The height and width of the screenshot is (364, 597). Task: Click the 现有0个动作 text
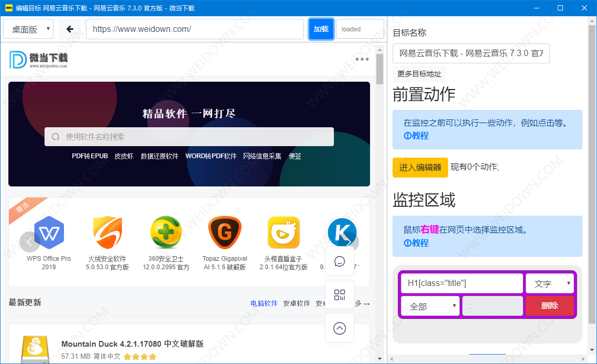475,167
